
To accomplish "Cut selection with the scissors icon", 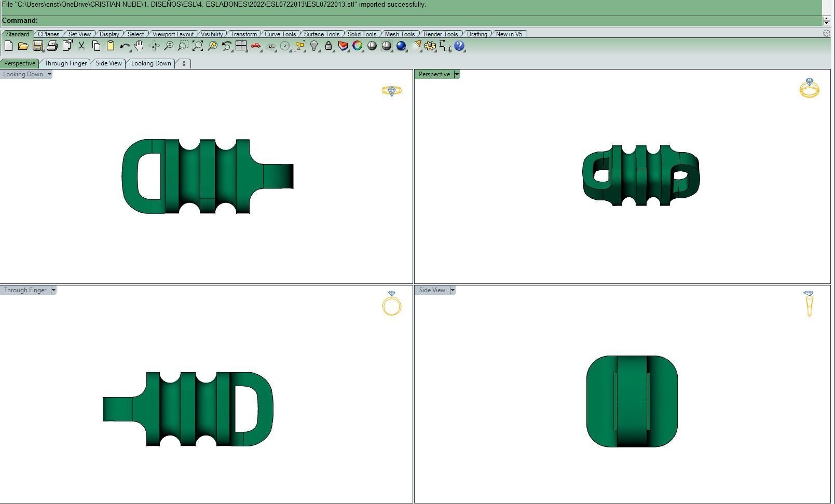I will coord(81,46).
